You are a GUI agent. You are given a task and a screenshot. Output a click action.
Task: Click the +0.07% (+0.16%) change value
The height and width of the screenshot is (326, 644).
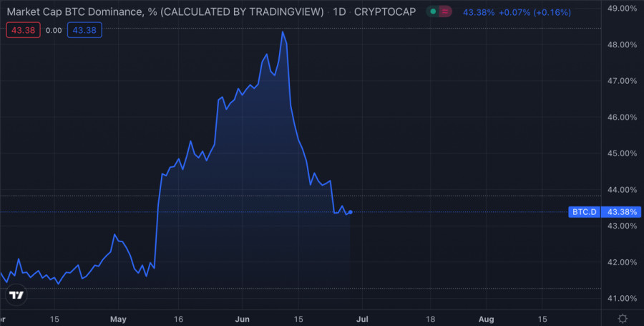[x=535, y=12]
